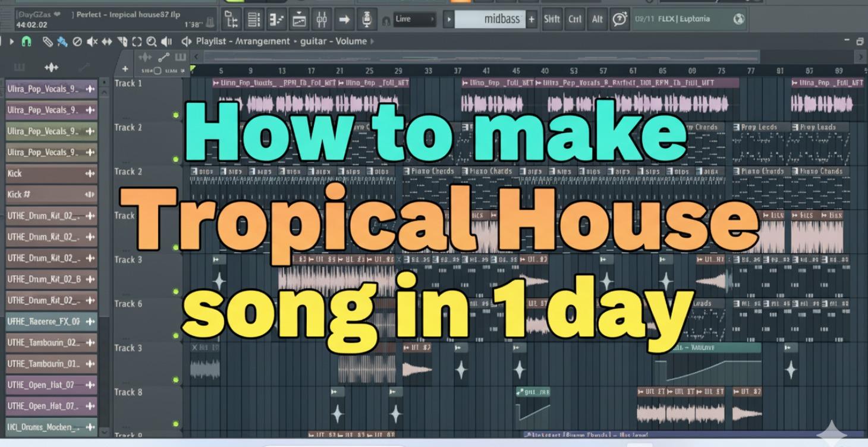
Task: Select the Delete tool in the Playlist
Action: [77, 42]
